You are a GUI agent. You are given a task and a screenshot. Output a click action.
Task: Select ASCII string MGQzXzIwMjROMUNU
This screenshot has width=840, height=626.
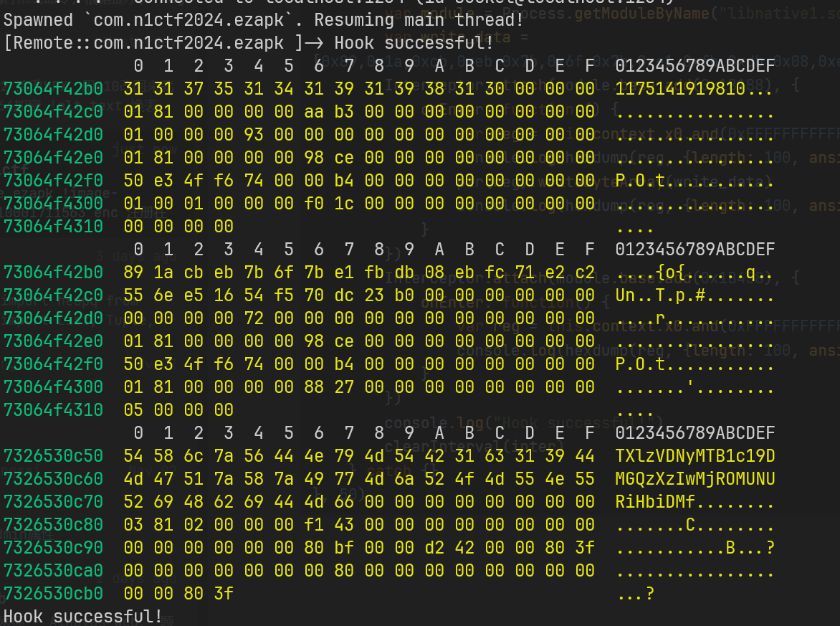[695, 478]
